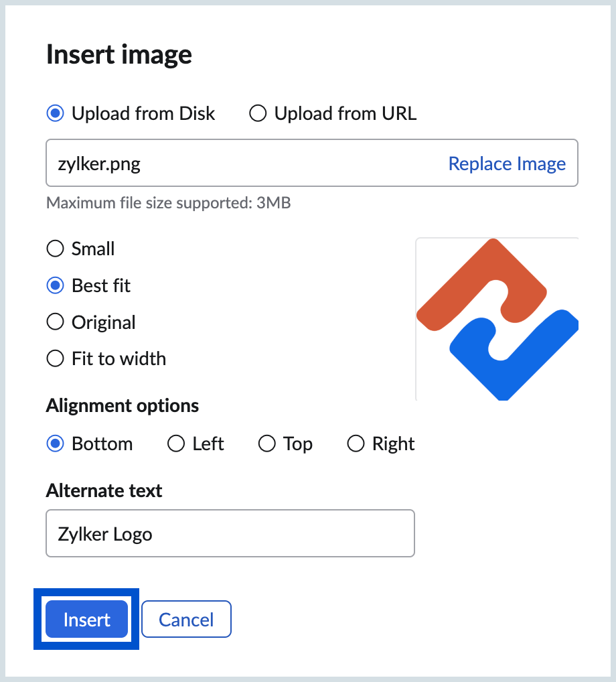616x682 pixels.
Task: Select the Right alignment radio button
Action: (x=356, y=444)
